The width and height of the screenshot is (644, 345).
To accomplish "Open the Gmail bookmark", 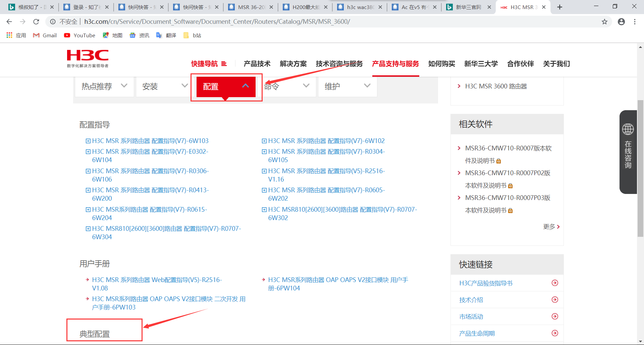I will 45,35.
